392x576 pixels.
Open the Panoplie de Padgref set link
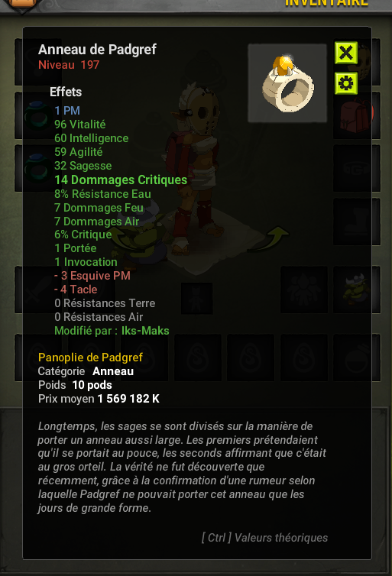90,357
